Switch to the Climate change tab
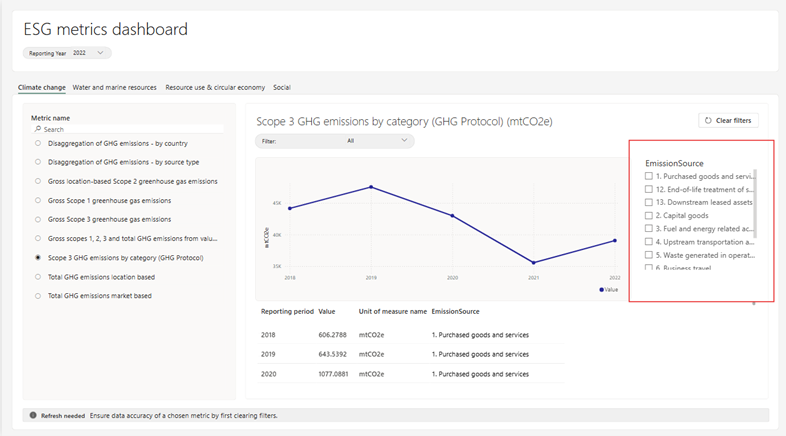The image size is (786, 436). 42,87
